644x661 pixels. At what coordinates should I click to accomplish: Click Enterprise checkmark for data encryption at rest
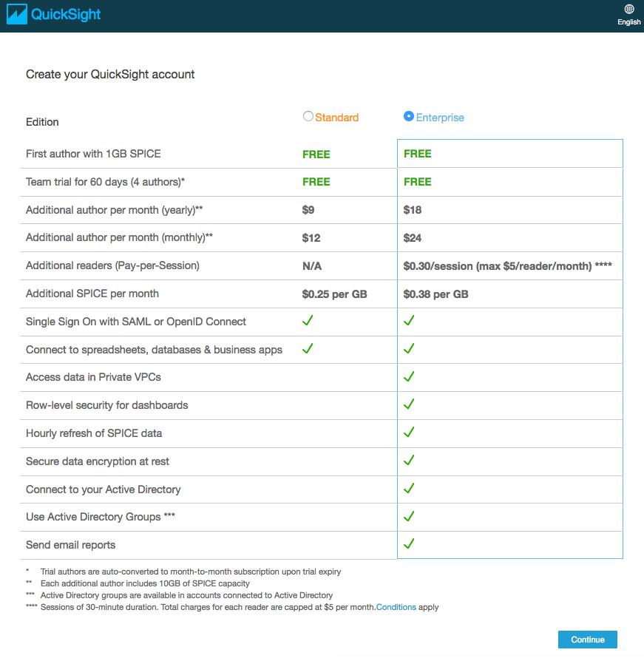(x=409, y=460)
